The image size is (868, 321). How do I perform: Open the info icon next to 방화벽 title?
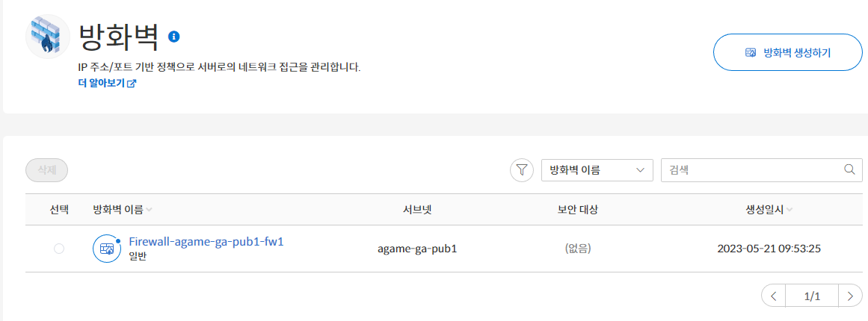pyautogui.click(x=173, y=37)
